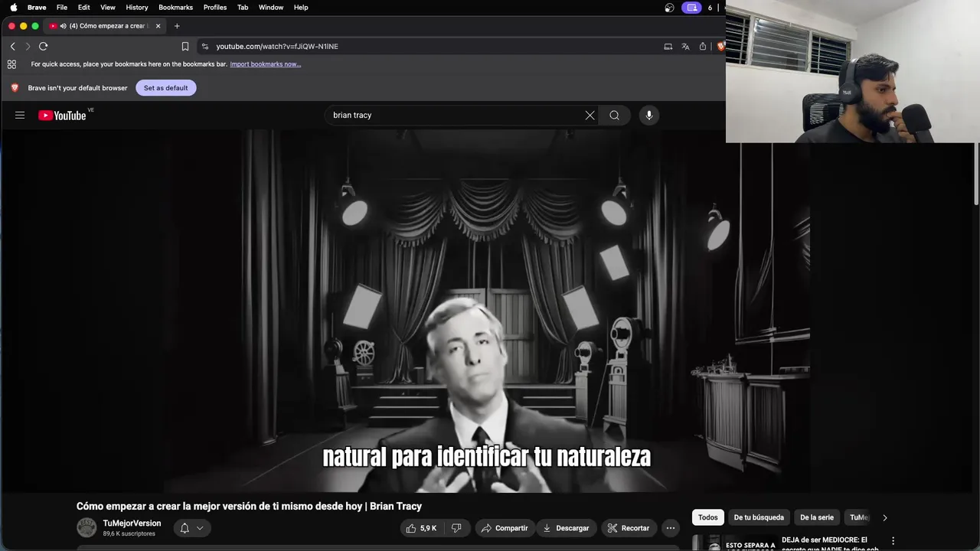This screenshot has width=980, height=551.
Task: Open the Brave application menu
Action: [37, 8]
